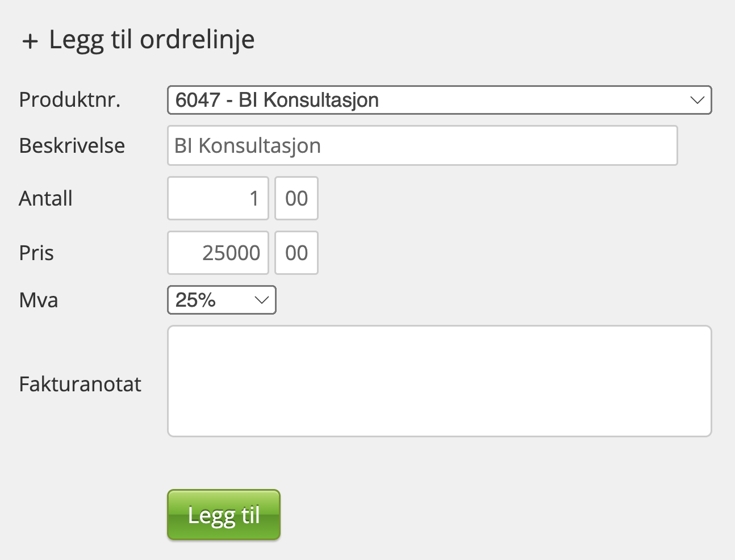This screenshot has height=560, width=735.
Task: Click the "Legg til ordrelinje" heading text
Action: (x=152, y=40)
